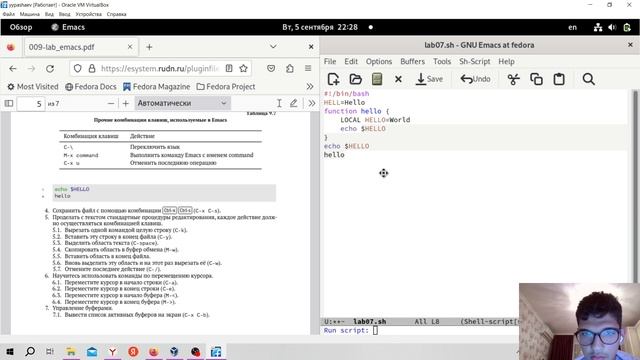Bookmark this page with the star icon
Image resolution: width=640 pixels, height=360 pixels.
(x=244, y=68)
